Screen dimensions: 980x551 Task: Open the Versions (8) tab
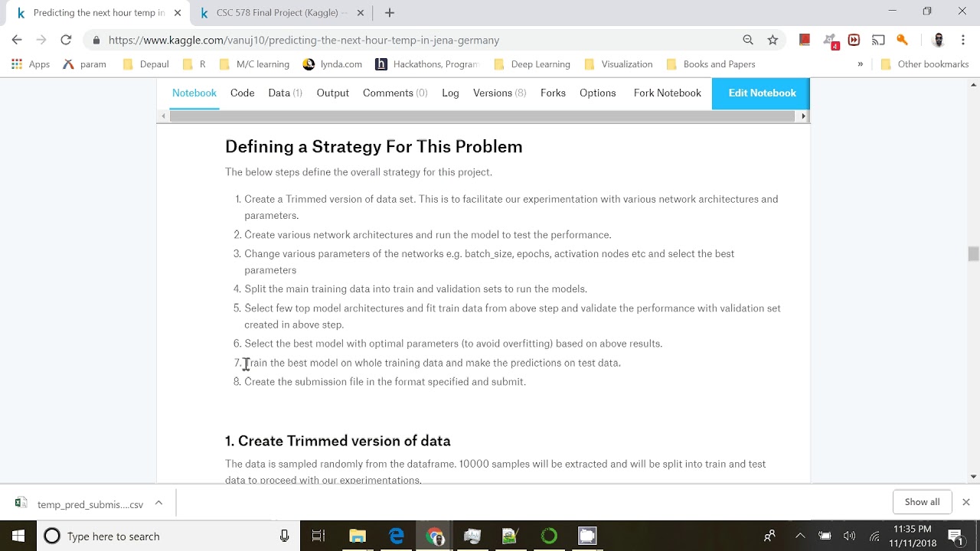499,93
